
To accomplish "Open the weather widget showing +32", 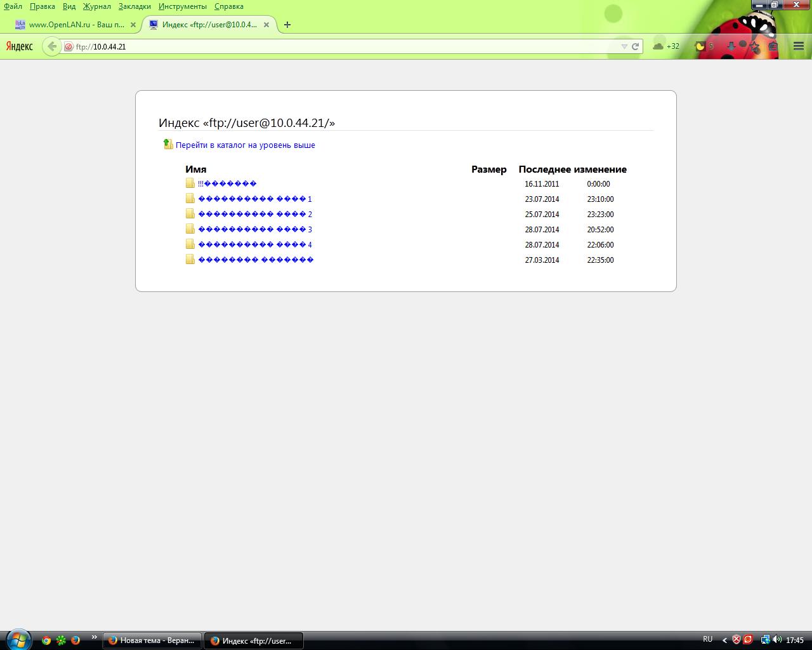I will point(666,46).
